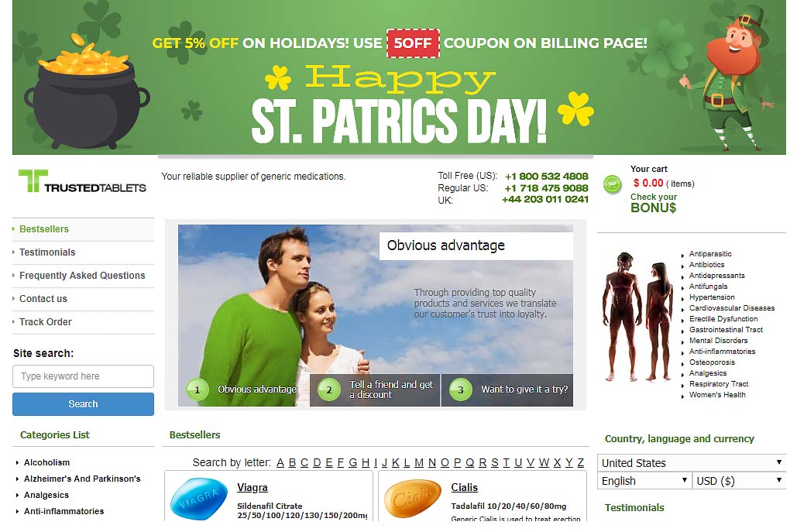Open the English language dropdown
Screen dimensions: 797x532
(x=644, y=481)
